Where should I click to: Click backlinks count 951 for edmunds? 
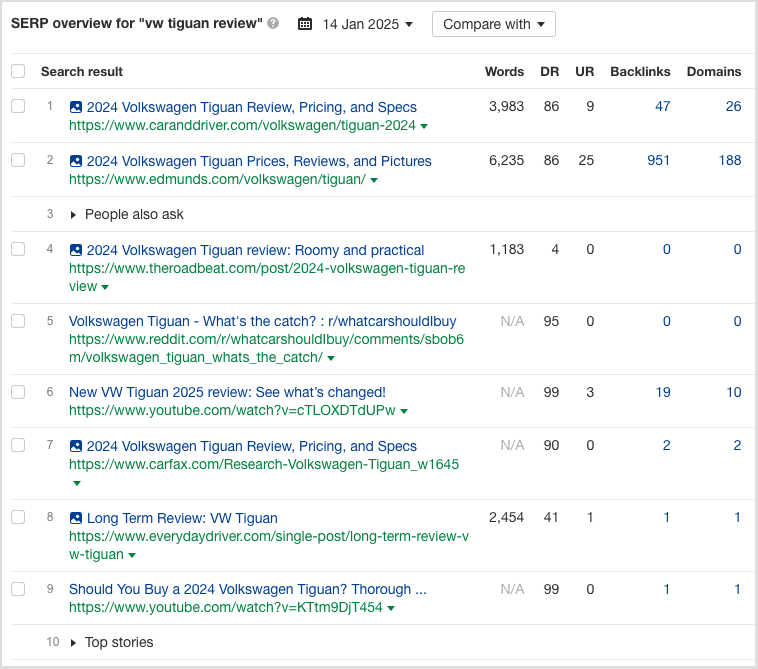pyautogui.click(x=658, y=160)
